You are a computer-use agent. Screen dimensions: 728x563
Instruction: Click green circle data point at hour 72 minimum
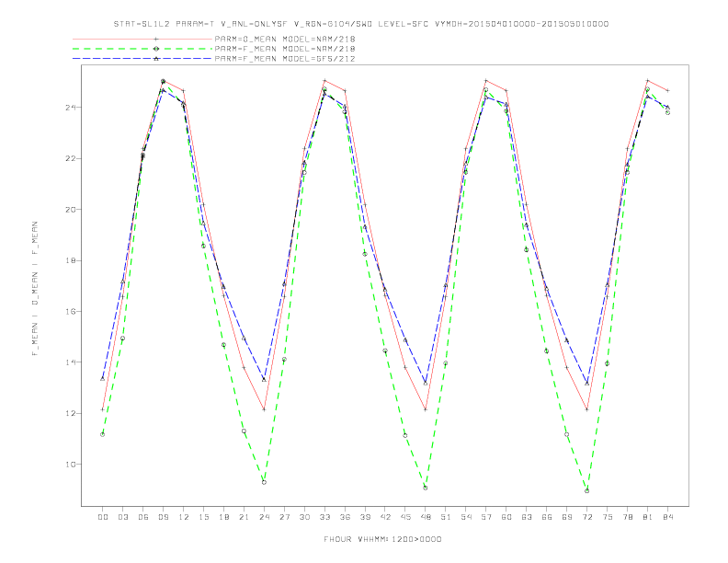586,491
